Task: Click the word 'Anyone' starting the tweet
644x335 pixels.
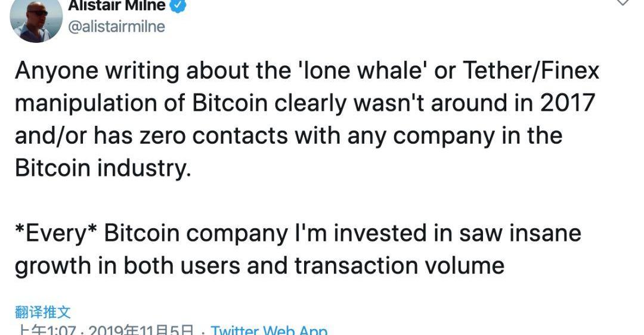Action: pyautogui.click(x=57, y=71)
